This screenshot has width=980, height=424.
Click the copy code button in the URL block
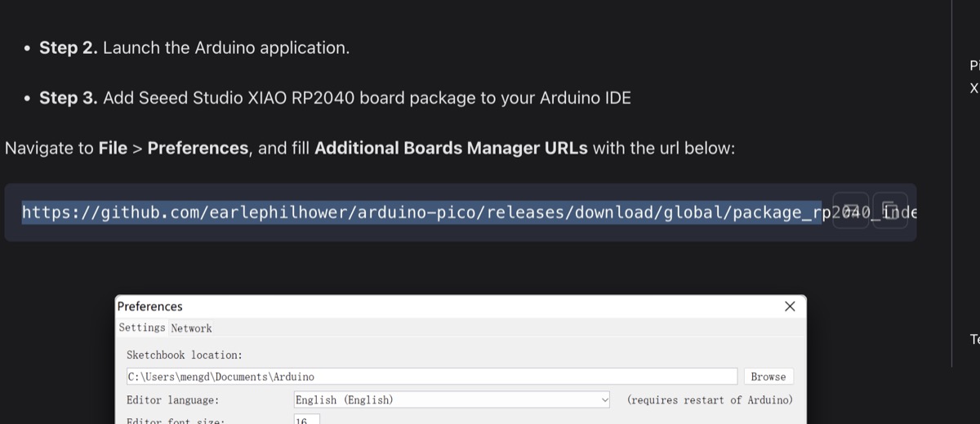click(890, 211)
